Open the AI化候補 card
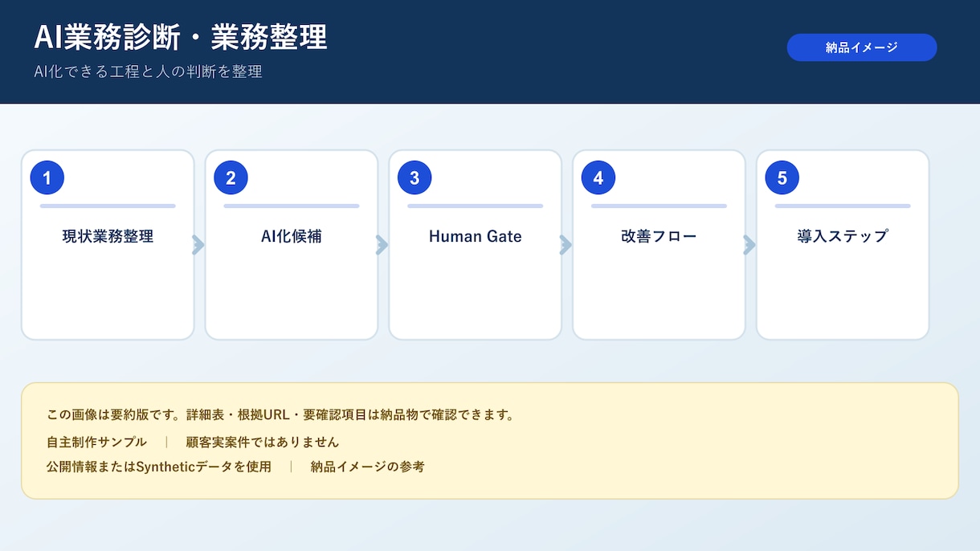 tap(292, 245)
